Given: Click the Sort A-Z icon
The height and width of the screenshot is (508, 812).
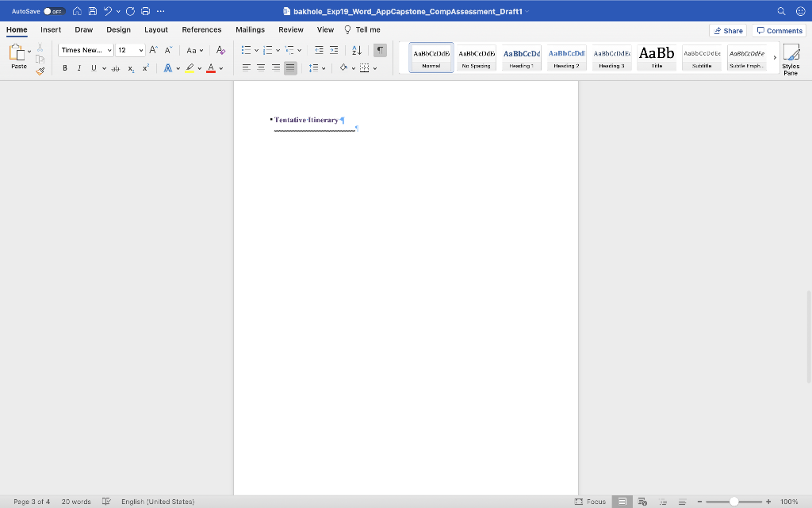Looking at the screenshot, I should 357,50.
